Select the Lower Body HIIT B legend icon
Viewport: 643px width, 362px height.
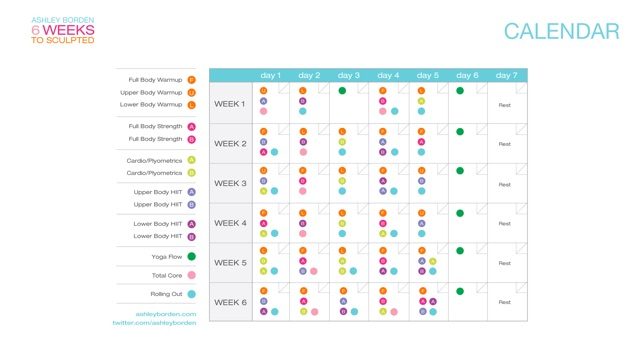192,237
